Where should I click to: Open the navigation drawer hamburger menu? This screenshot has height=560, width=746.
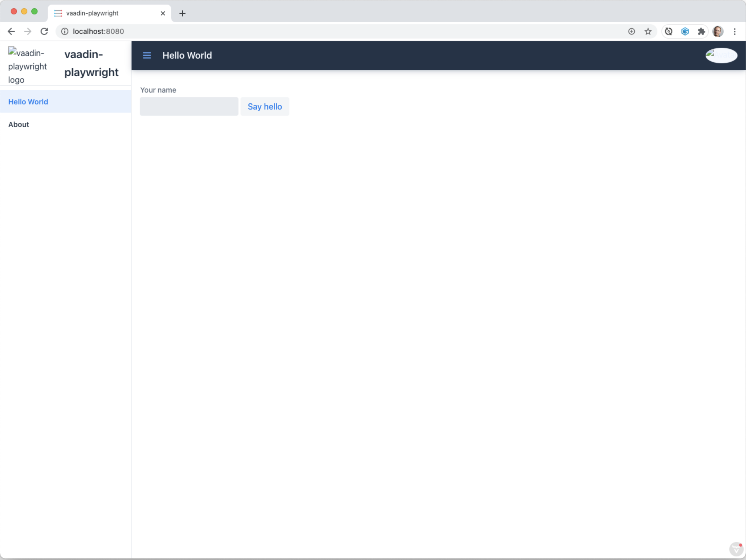[147, 55]
